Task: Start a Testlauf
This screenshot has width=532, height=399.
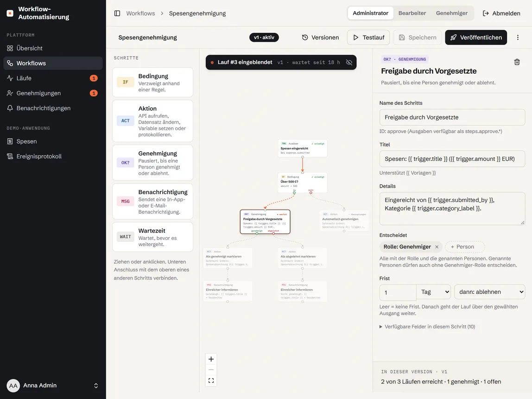Action: click(368, 38)
